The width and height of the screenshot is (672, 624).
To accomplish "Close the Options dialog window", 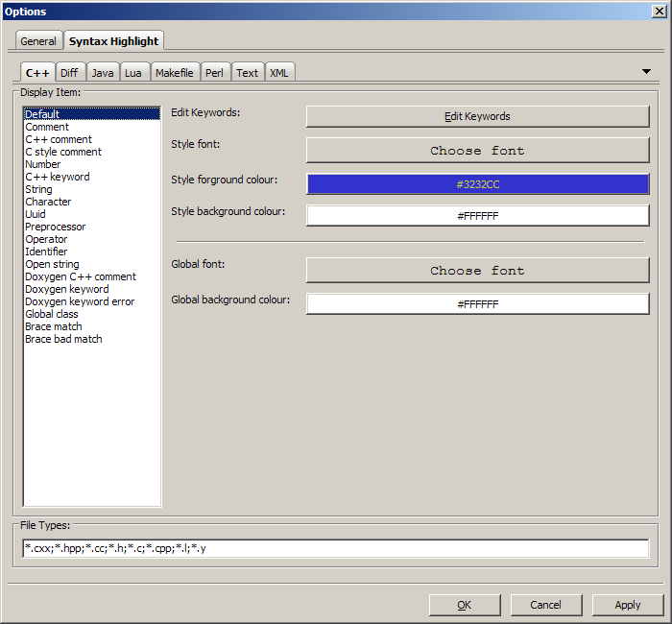I will (659, 12).
